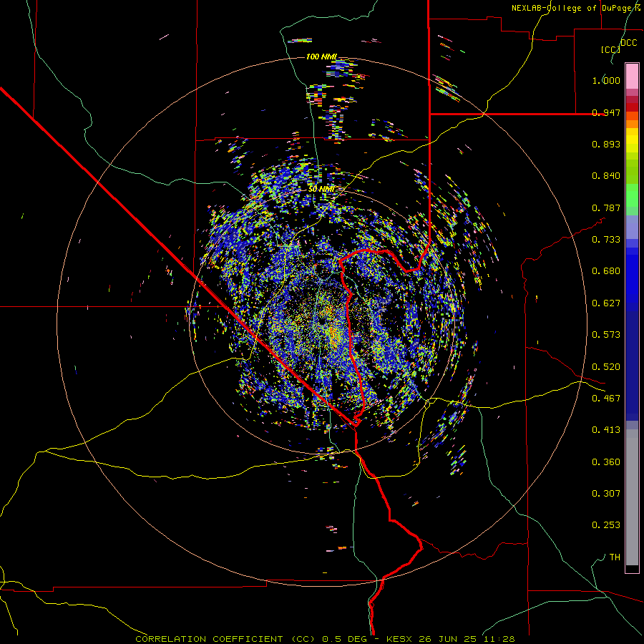
Task: Click the NEXLAB-College of DuPage watermark text
Action: [576, 8]
